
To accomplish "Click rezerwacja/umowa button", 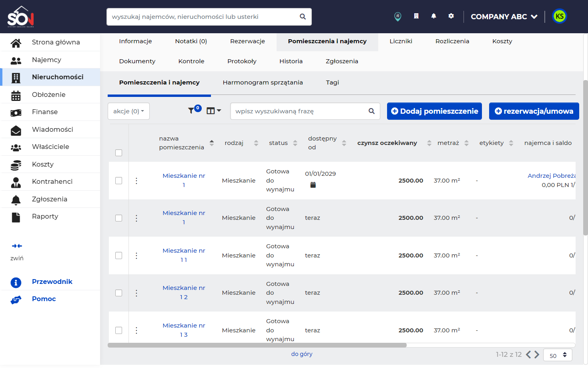I will [x=534, y=111].
